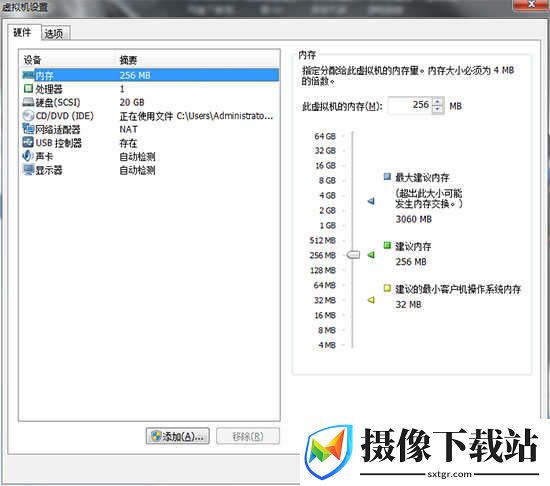This screenshot has height=486, width=550.
Task: Switch to the 选项 tab
Action: pos(54,33)
